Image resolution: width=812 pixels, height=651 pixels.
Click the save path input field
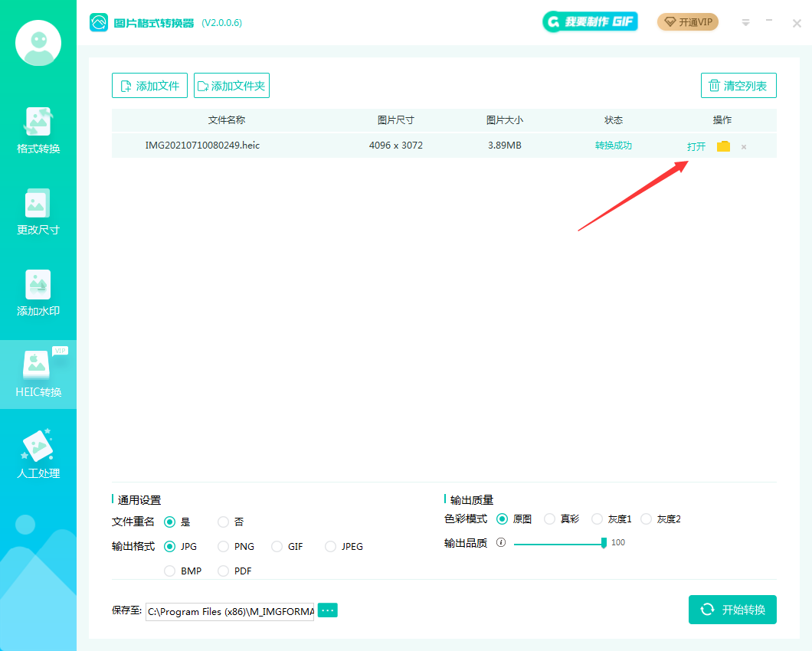click(x=230, y=612)
